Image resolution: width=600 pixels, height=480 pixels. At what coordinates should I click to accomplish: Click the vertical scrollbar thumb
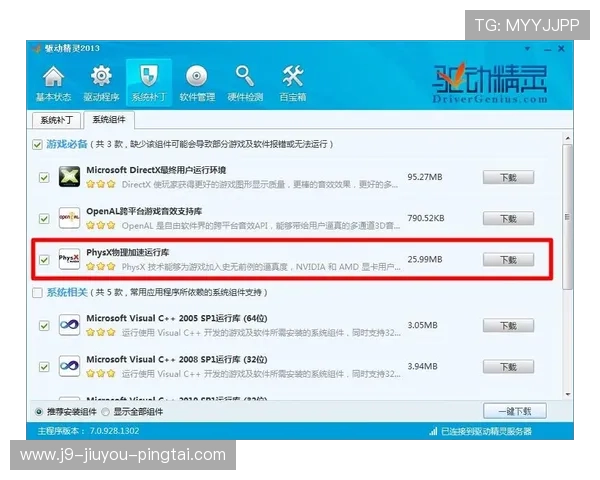click(568, 217)
